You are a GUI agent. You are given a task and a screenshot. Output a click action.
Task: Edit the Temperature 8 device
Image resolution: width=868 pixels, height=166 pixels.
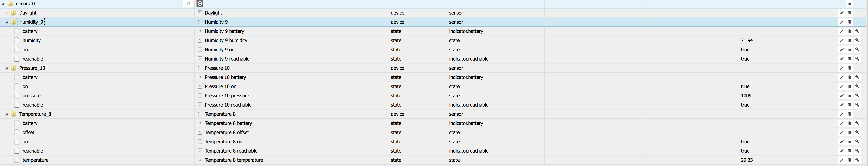click(842, 114)
